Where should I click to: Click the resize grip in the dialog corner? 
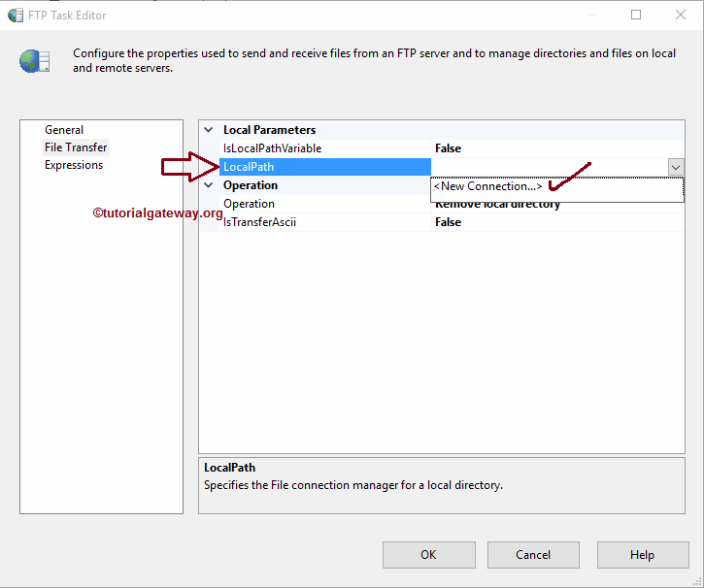point(697,581)
